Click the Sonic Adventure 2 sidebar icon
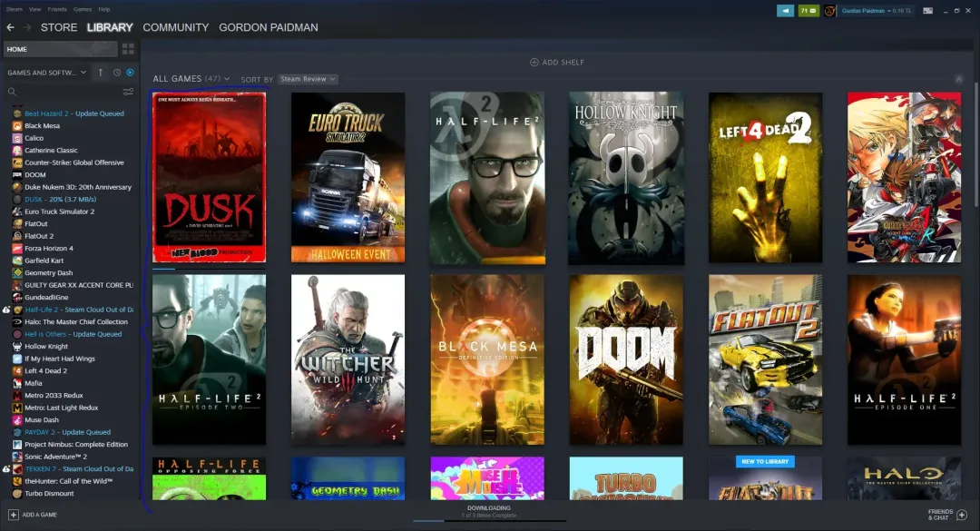 tap(17, 457)
